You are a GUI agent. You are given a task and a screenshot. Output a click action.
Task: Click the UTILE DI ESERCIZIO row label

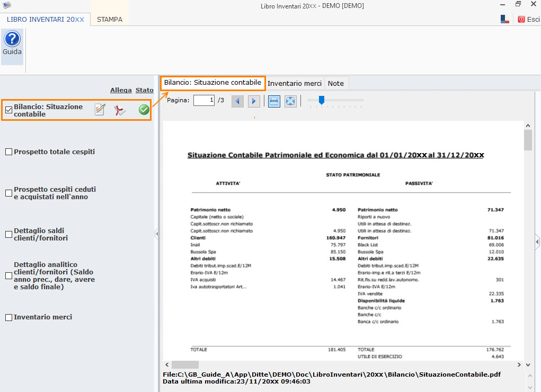click(380, 357)
